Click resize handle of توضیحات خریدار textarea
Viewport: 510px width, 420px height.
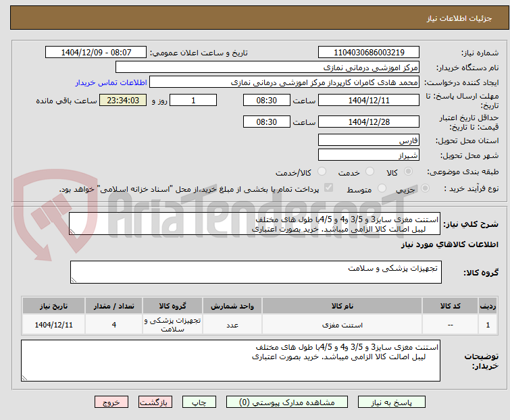(25, 377)
